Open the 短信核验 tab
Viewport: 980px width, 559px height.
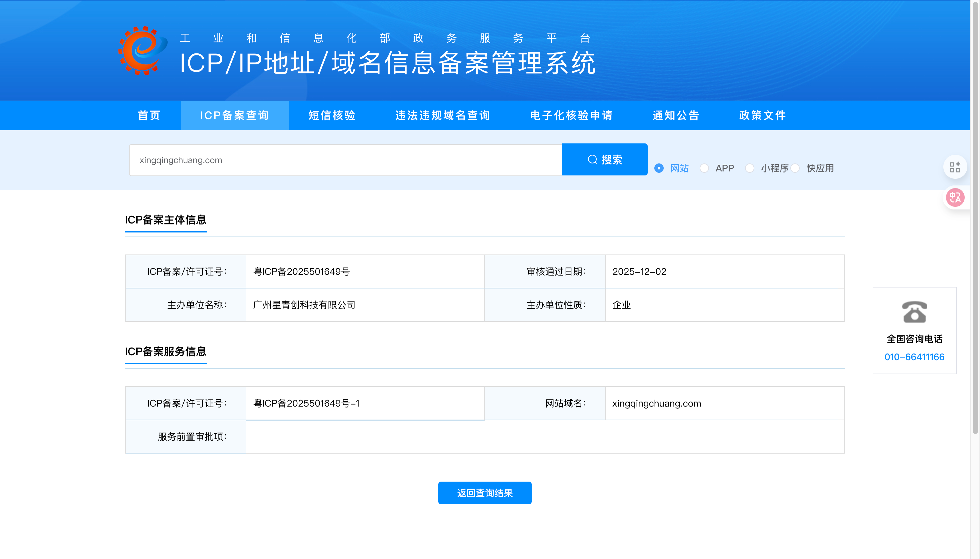pos(332,115)
